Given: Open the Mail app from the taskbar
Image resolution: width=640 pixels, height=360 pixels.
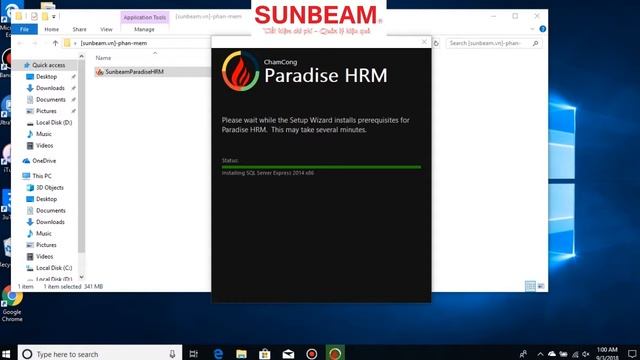Looking at the screenshot, I should 288,353.
